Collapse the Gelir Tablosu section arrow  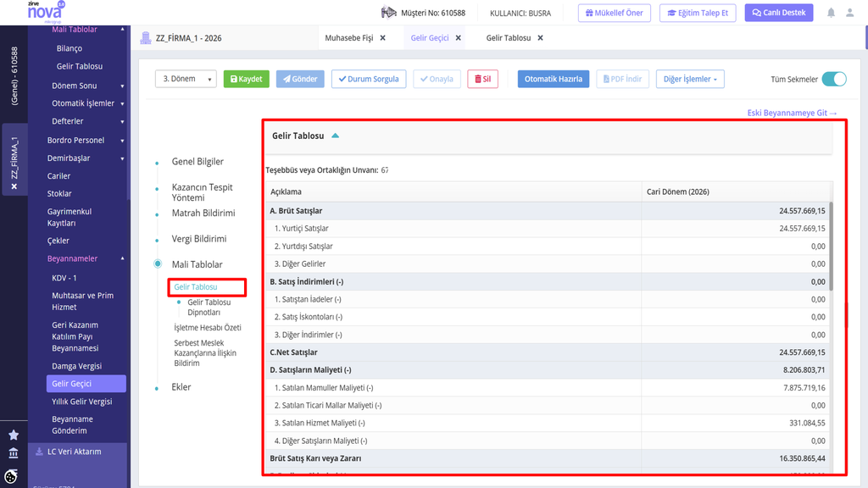[x=336, y=136]
